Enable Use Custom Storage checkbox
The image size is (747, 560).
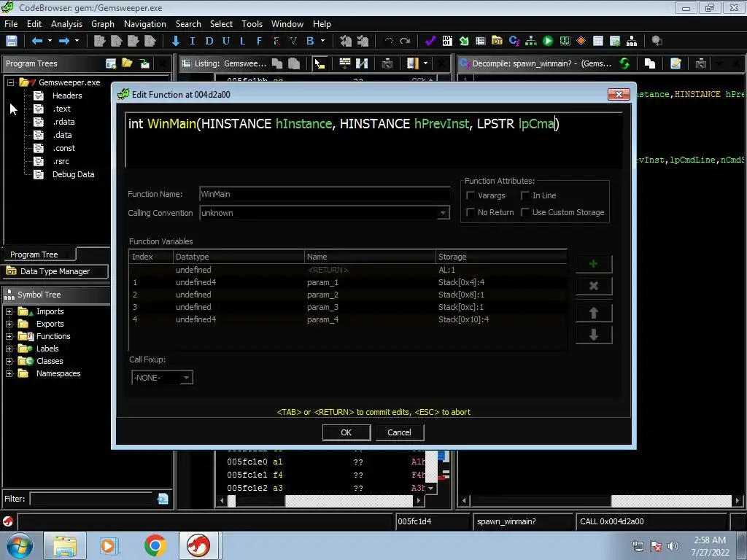(x=525, y=212)
